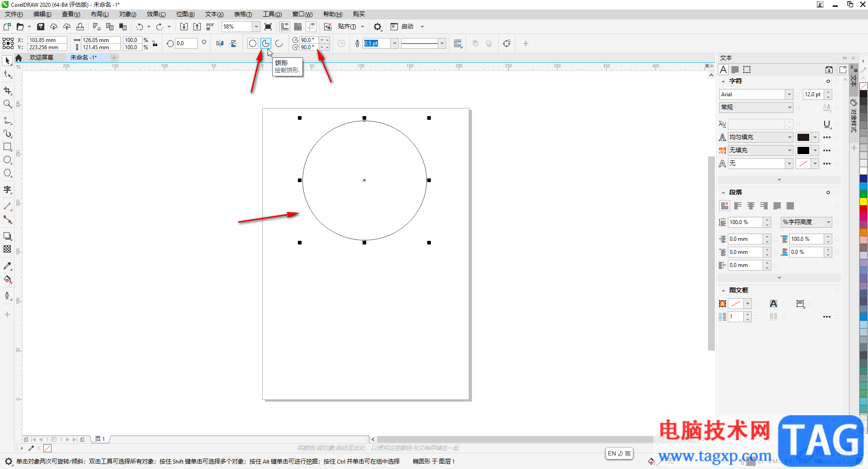868x469 pixels.
Task: Toggle underline in the Character section
Action: (827, 124)
